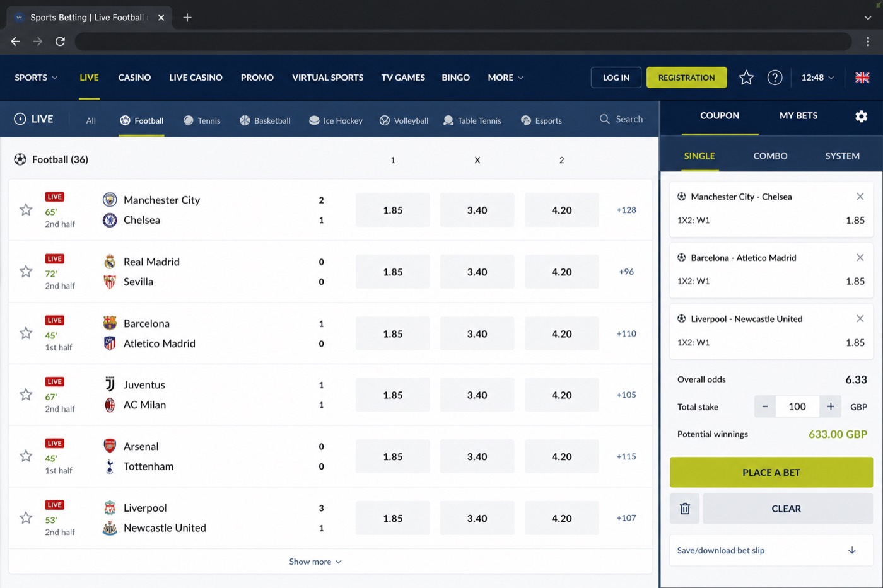Click the AC Milan club crest
Viewport: 883px width, 588px height.
pos(110,405)
